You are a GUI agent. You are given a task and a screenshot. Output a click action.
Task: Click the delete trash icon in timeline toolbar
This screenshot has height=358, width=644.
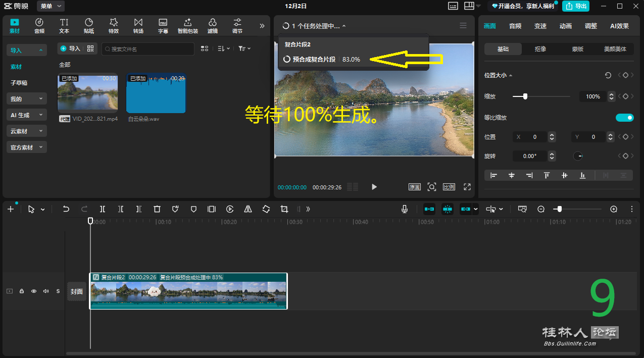tap(157, 209)
